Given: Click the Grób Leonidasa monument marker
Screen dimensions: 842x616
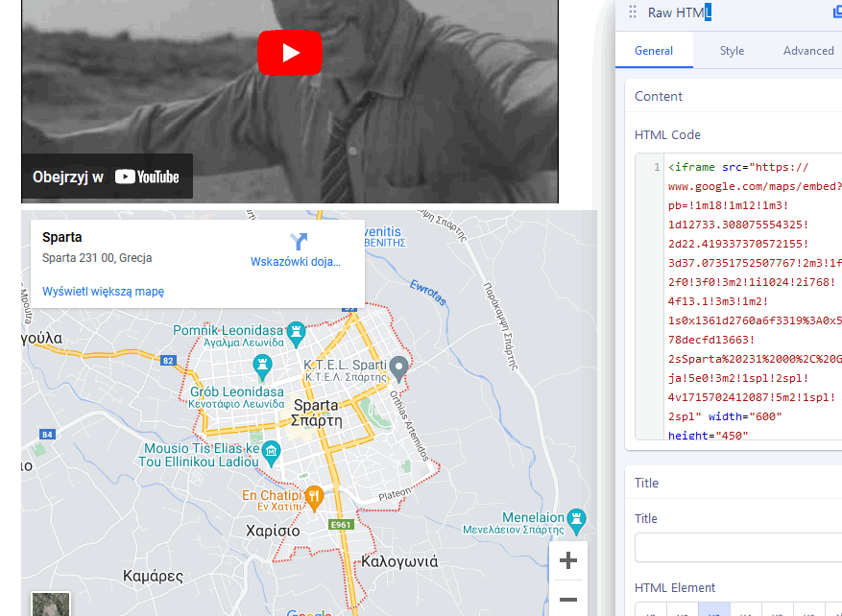Looking at the screenshot, I should pos(261,366).
